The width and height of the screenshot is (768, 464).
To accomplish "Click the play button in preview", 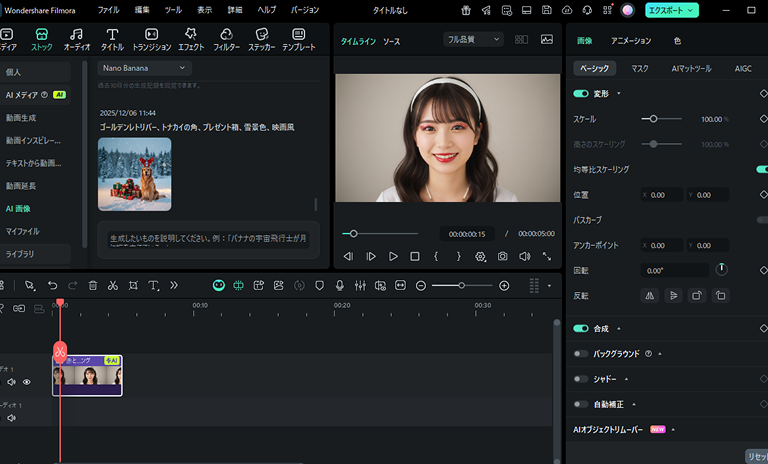I will pos(393,256).
